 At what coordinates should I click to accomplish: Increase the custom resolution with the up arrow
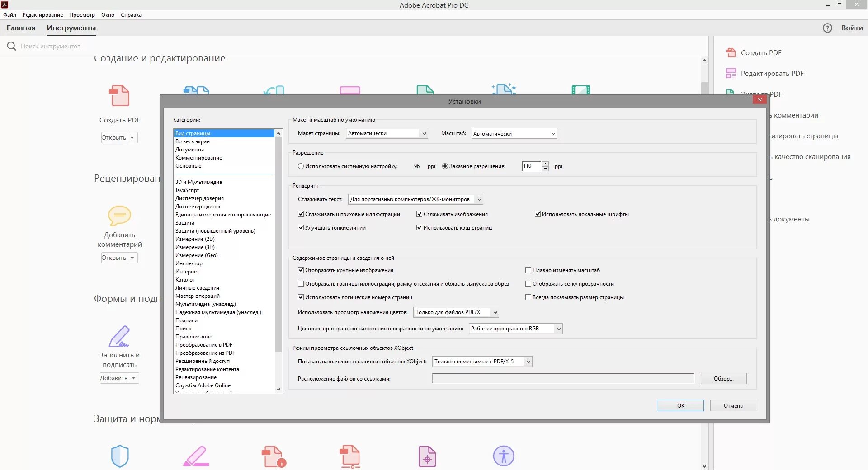pyautogui.click(x=545, y=164)
